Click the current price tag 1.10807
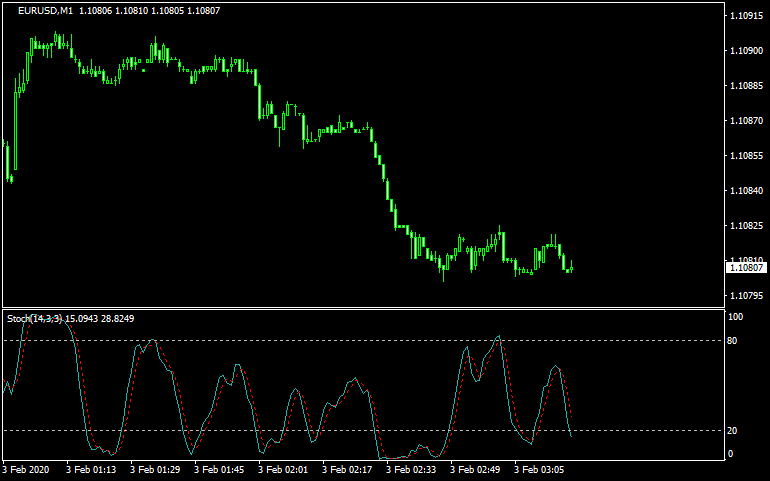 pos(746,268)
